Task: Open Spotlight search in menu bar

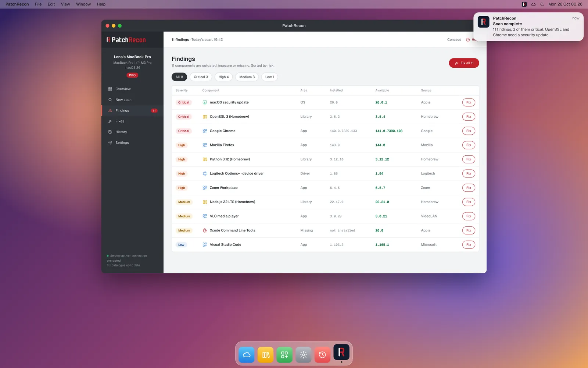Action: pyautogui.click(x=542, y=4)
